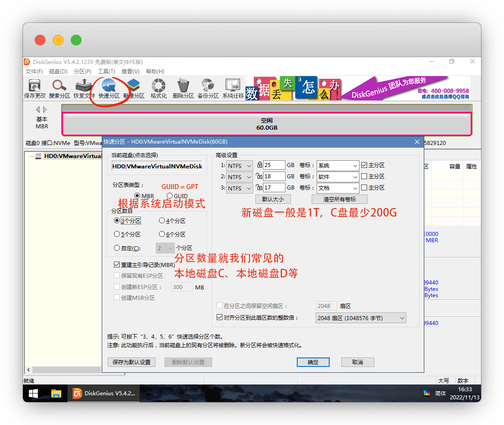Image resolution: width=504 pixels, height=425 pixels.
Task: Click the Quick Partition (快速分区) icon
Action: 109,89
